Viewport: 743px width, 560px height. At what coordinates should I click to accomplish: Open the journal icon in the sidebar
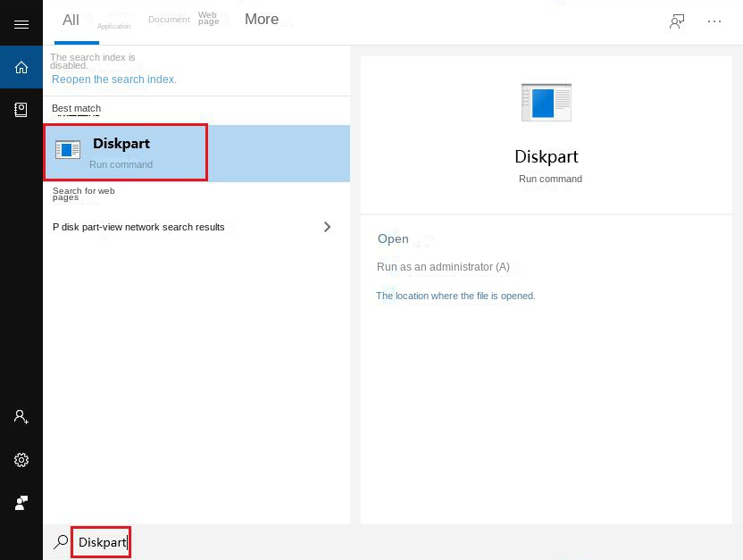21,109
